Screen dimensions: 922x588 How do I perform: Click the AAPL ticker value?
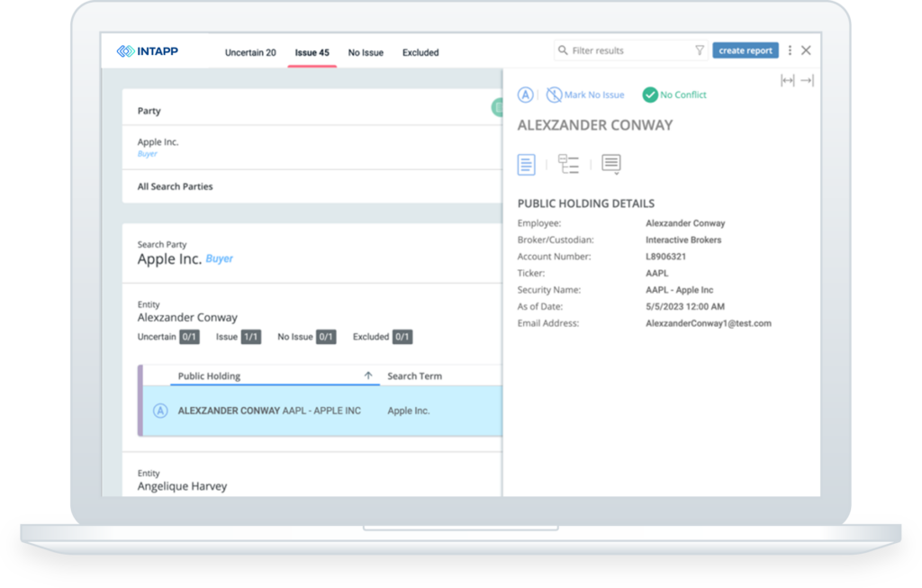pyautogui.click(x=656, y=273)
